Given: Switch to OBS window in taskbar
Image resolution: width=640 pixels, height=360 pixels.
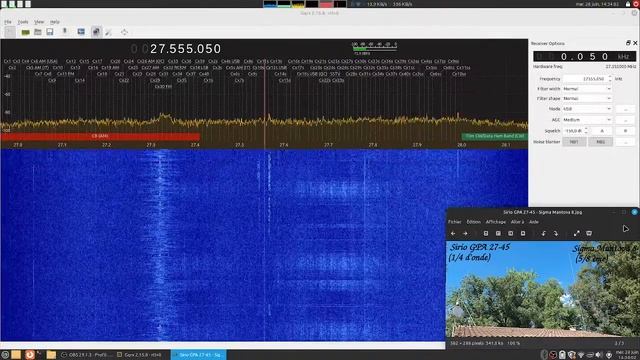Looking at the screenshot, I should tap(86, 355).
